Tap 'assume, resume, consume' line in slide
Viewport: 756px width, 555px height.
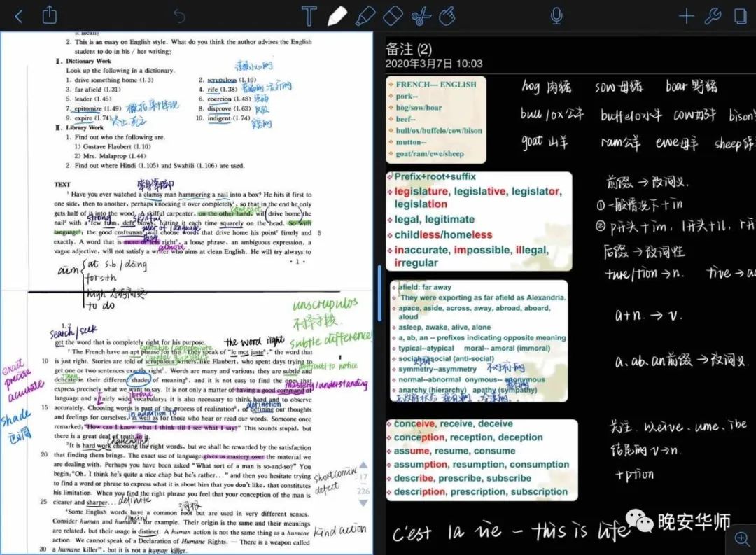455,451
